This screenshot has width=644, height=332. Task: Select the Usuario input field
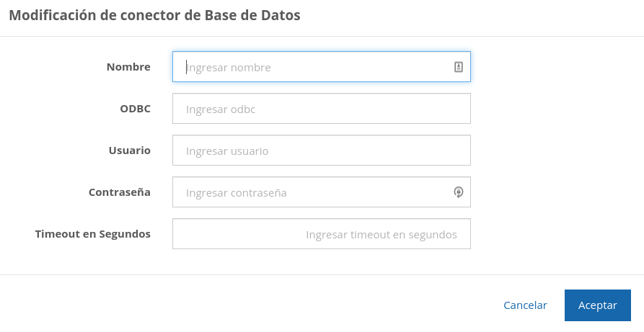pos(321,151)
